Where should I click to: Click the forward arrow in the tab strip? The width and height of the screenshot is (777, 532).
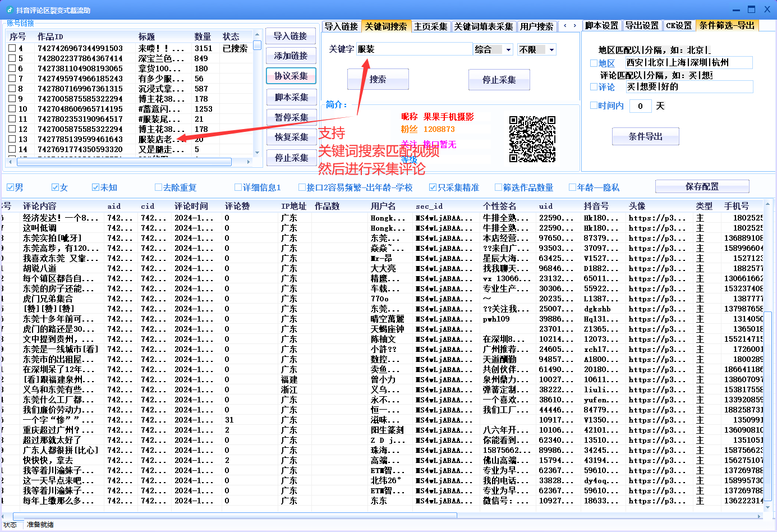576,26
